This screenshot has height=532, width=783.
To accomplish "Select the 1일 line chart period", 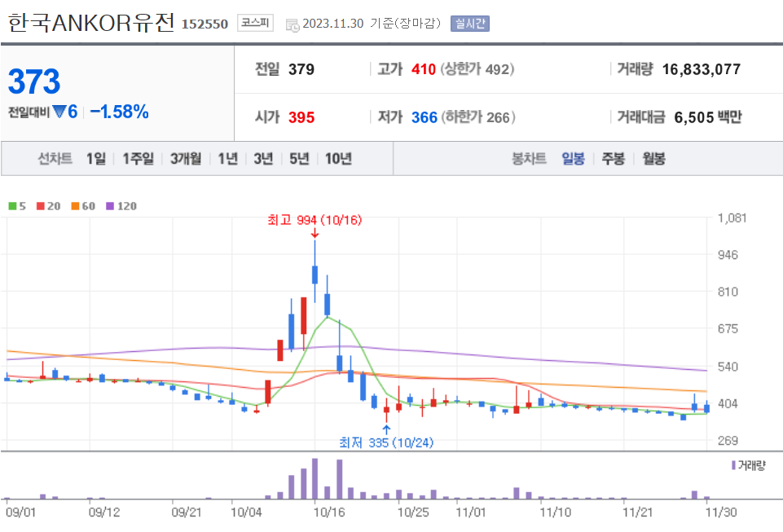I will point(96,159).
